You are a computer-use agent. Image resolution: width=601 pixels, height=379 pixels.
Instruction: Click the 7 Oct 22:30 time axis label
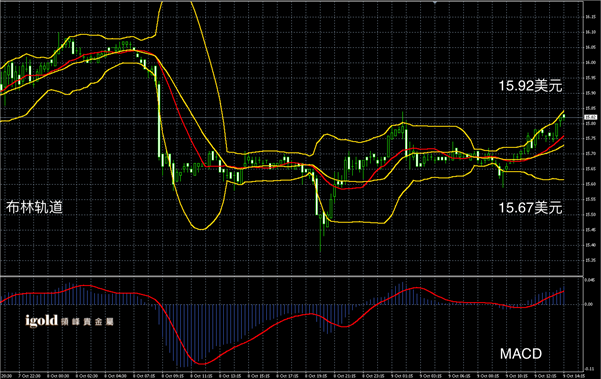(29, 376)
